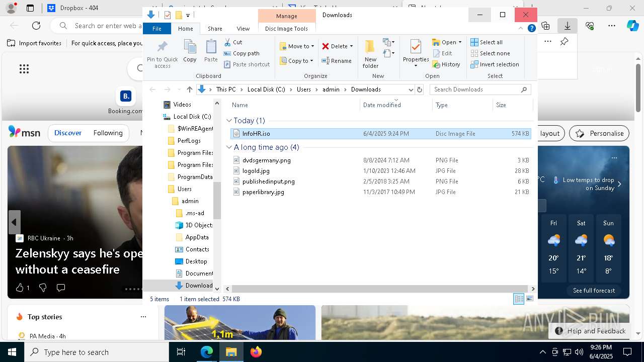This screenshot has width=644, height=362.
Task: Click the taskbar search box
Action: coord(97,352)
